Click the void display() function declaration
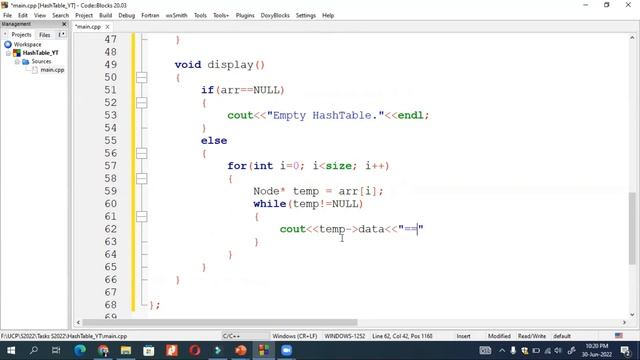The height and width of the screenshot is (360, 640). point(220,64)
